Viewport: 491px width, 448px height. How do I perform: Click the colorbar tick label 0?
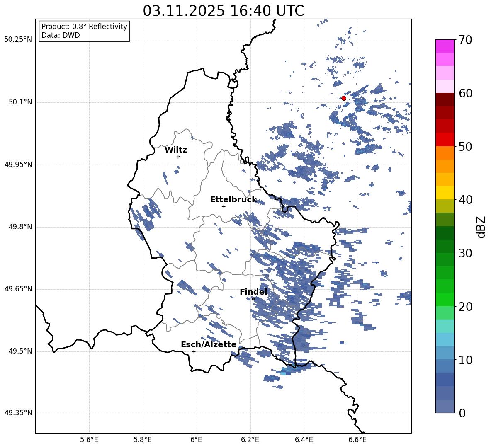pyautogui.click(x=462, y=413)
